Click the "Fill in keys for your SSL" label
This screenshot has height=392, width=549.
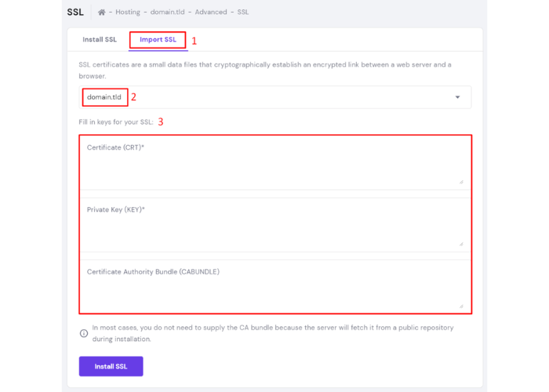point(116,122)
